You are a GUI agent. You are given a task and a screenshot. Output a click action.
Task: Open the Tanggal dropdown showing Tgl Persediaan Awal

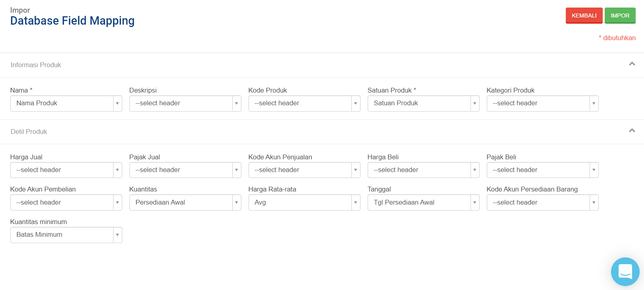click(424, 203)
